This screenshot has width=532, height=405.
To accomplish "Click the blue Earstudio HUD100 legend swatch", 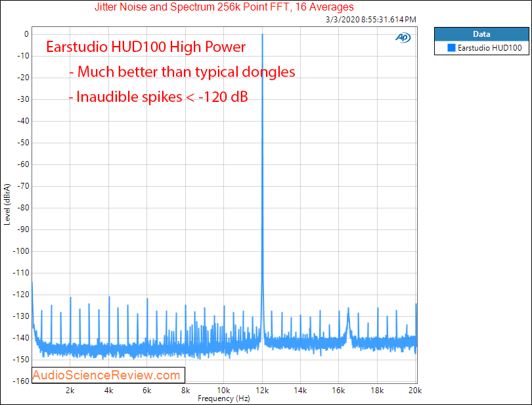I will pyautogui.click(x=451, y=47).
